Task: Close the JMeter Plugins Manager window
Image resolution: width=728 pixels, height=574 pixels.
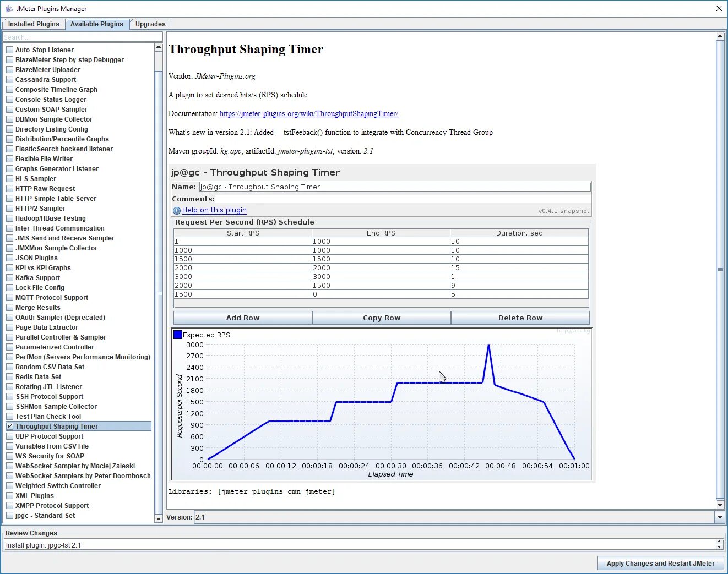Action: click(719, 8)
